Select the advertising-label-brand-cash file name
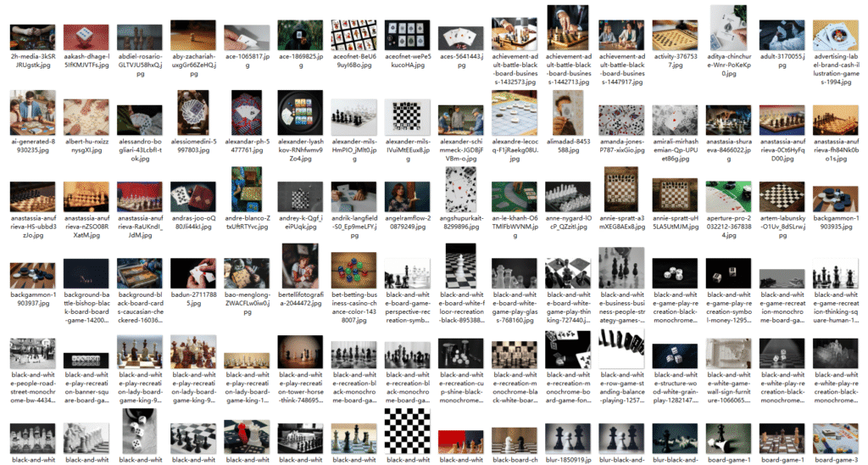868x465 pixels. pyautogui.click(x=836, y=70)
